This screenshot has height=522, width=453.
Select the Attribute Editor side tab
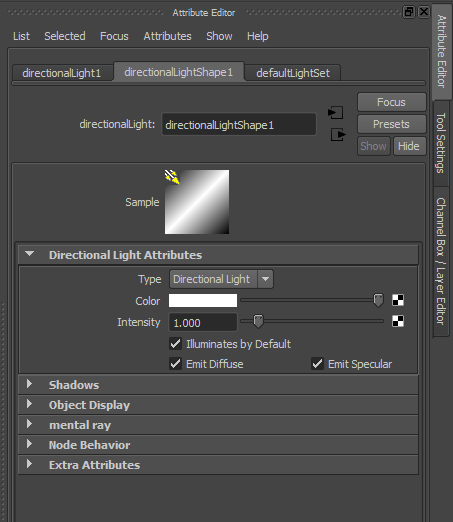pos(442,51)
